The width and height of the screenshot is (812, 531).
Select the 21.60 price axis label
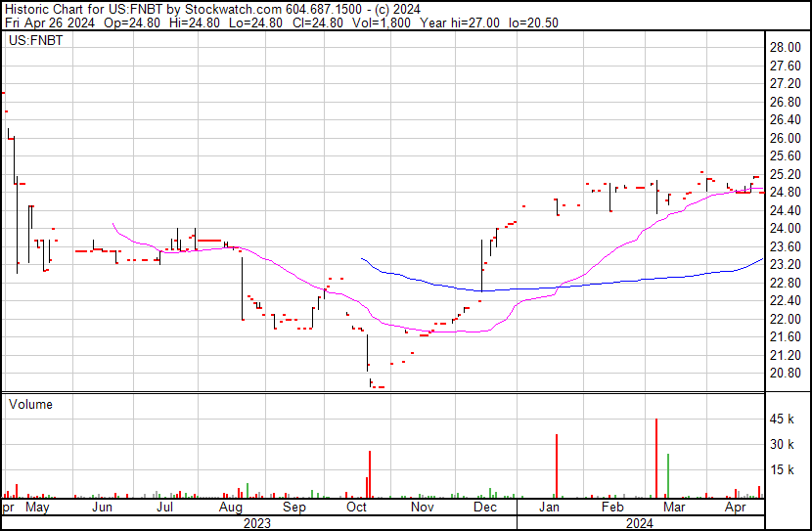785,337
